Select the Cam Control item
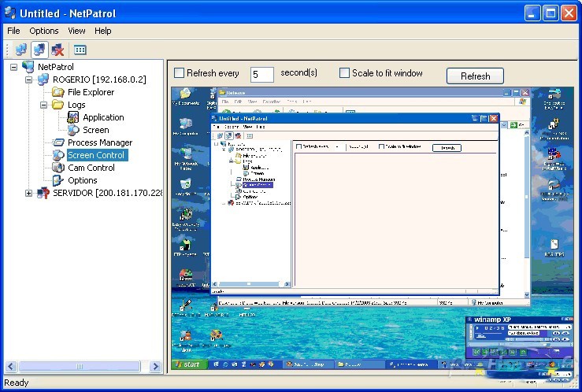This screenshot has height=392, width=582. click(91, 168)
